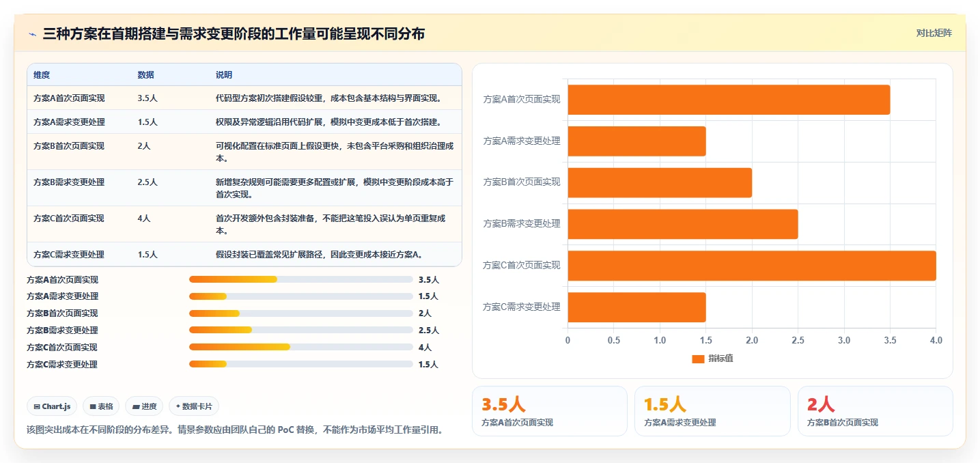Click the chart bar for 方案C需求变更处理
The width and height of the screenshot is (980, 463).
click(636, 307)
